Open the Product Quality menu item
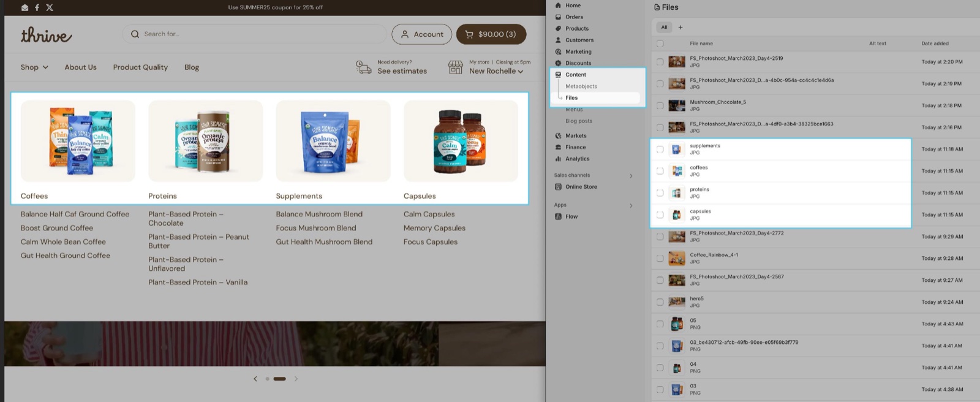 (x=140, y=67)
